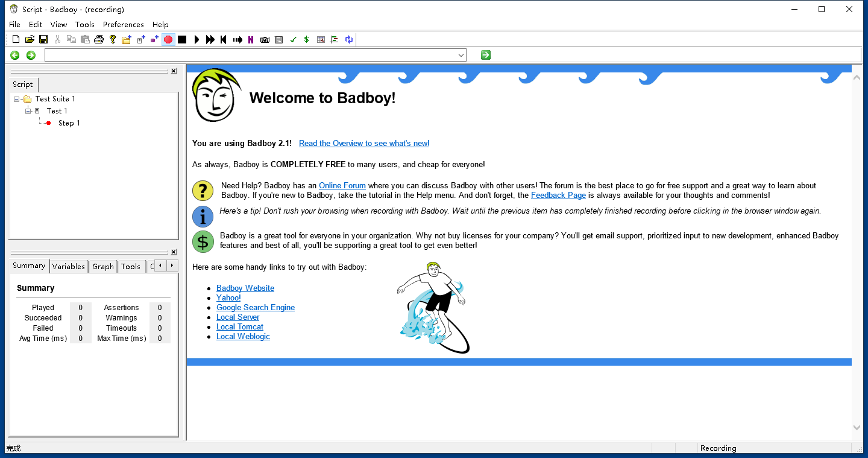Open the View menu

click(58, 25)
